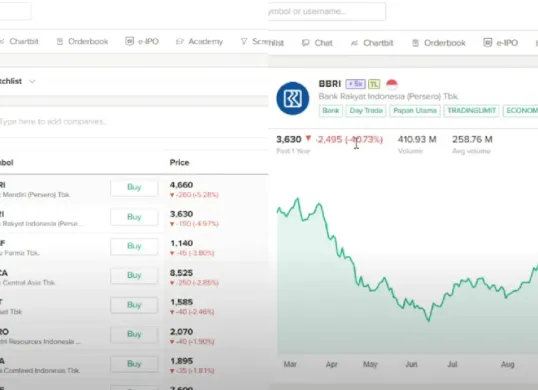Expand the Watchlist dropdown chevron
Image resolution: width=538 pixels, height=390 pixels.
(32, 81)
